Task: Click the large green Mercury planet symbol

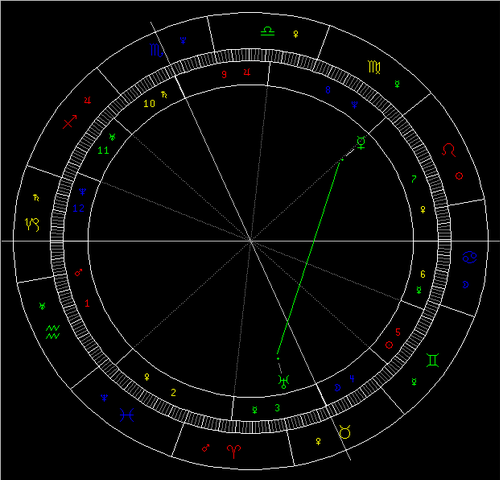Action: [x=361, y=142]
